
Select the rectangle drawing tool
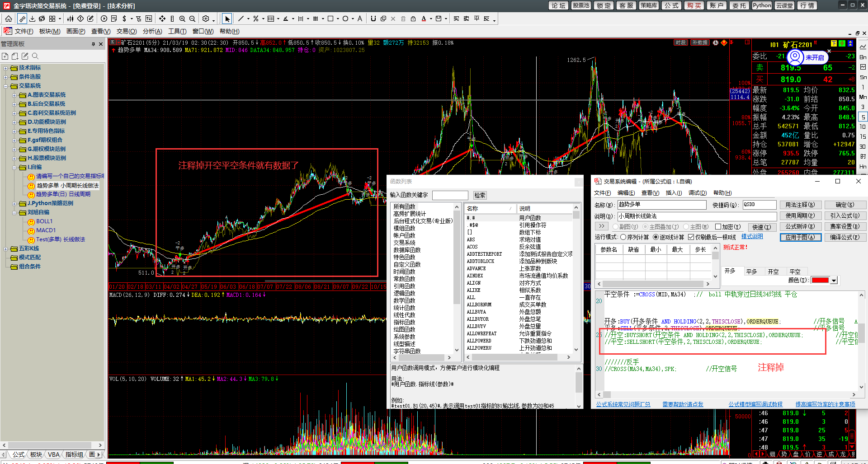pyautogui.click(x=330, y=19)
